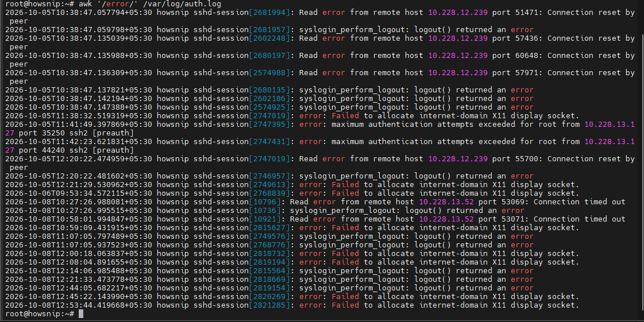This screenshot has width=644, height=322.
Task: Select PID 2574988 in the log
Action: pos(269,72)
